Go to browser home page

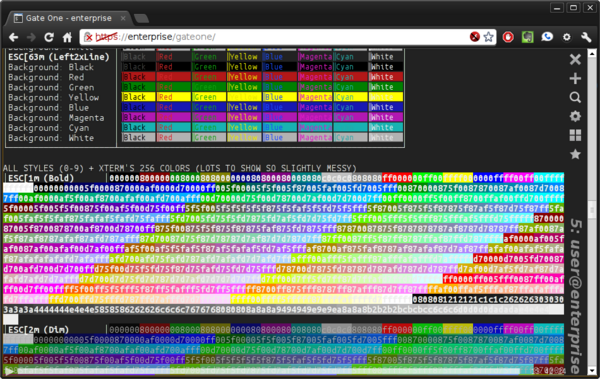point(67,37)
